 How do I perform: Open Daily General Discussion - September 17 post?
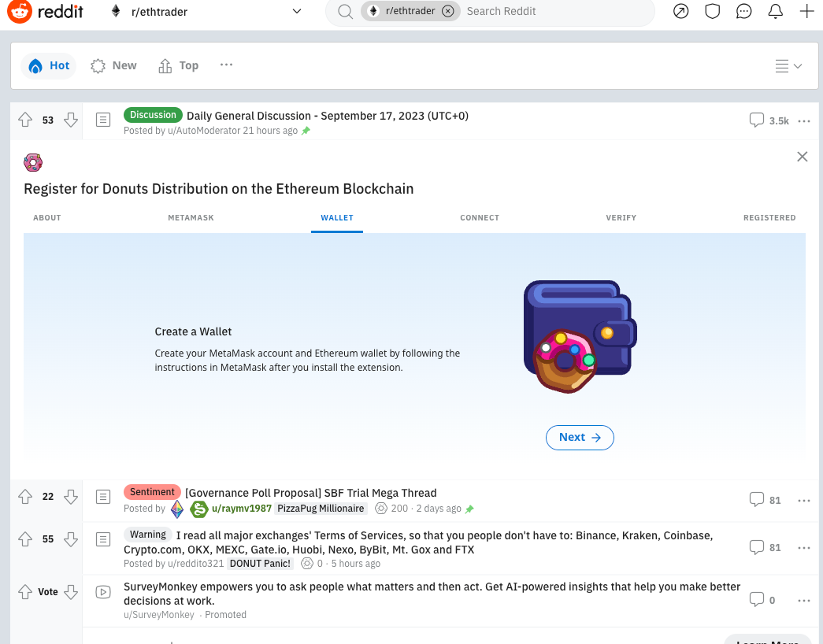pos(328,116)
